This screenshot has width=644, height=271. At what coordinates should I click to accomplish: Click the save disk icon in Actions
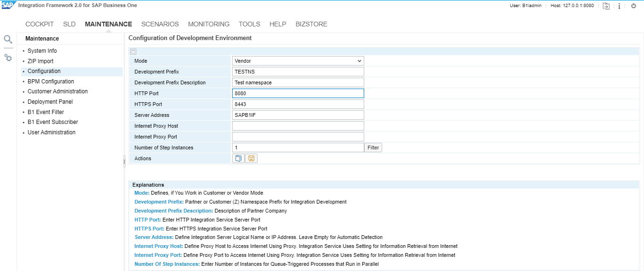point(251,158)
